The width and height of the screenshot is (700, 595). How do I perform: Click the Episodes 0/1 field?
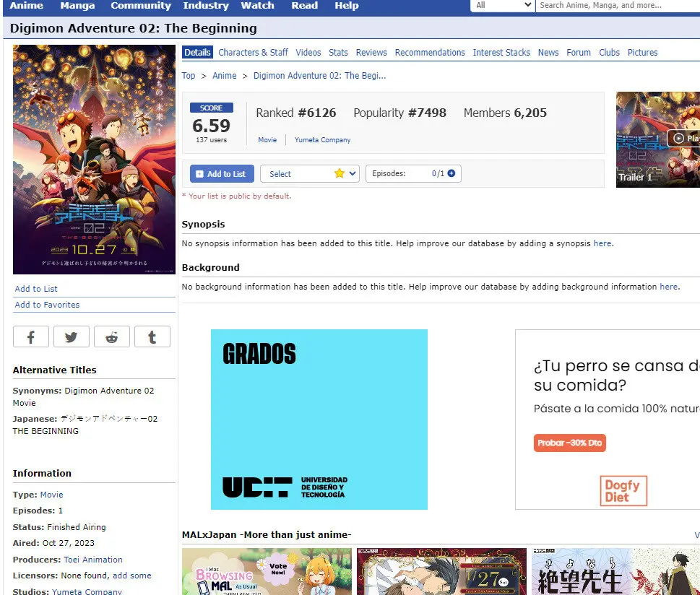(413, 173)
